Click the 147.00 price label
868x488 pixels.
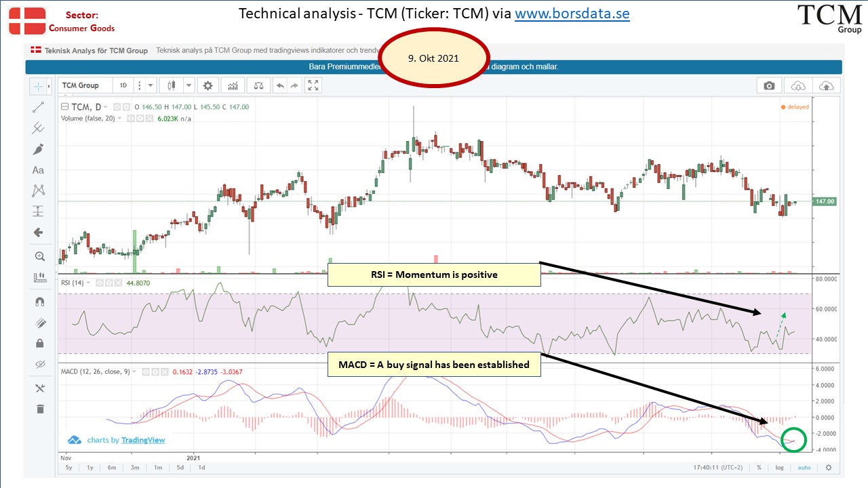pyautogui.click(x=825, y=201)
